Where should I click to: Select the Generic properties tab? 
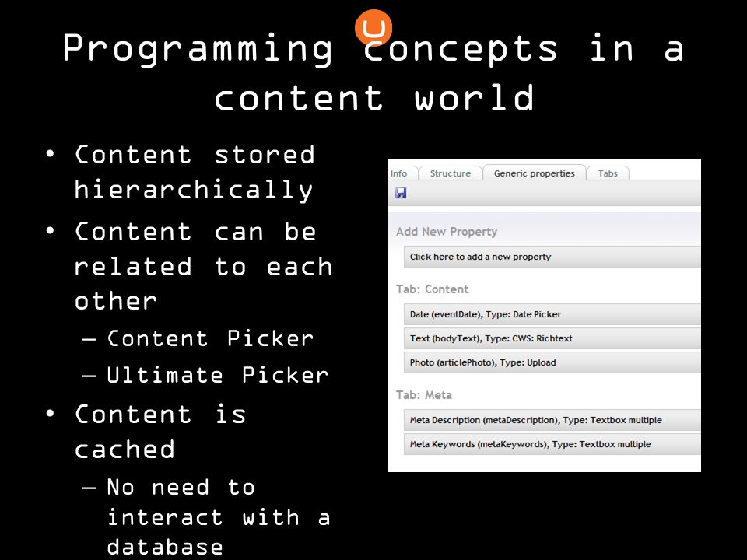pos(534,173)
